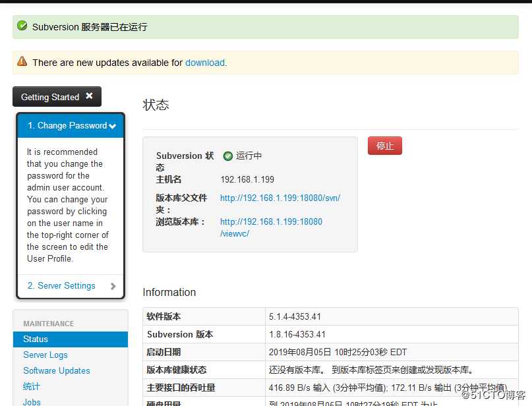The image size is (532, 406).
Task: Click the 主要接口的吞吐量 row label
Action: [181, 388]
